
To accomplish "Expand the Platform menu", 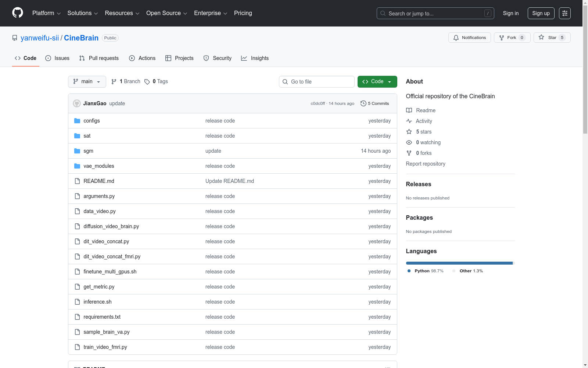I will [x=46, y=13].
